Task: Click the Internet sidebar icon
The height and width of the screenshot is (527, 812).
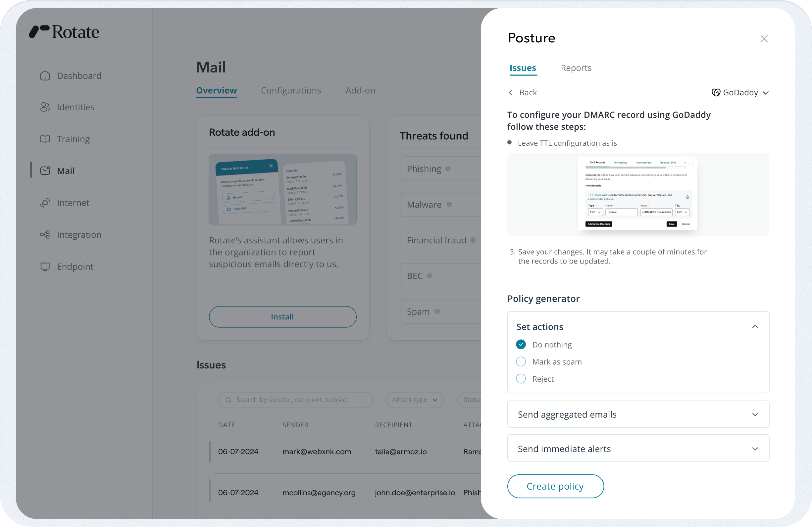Action: (45, 203)
